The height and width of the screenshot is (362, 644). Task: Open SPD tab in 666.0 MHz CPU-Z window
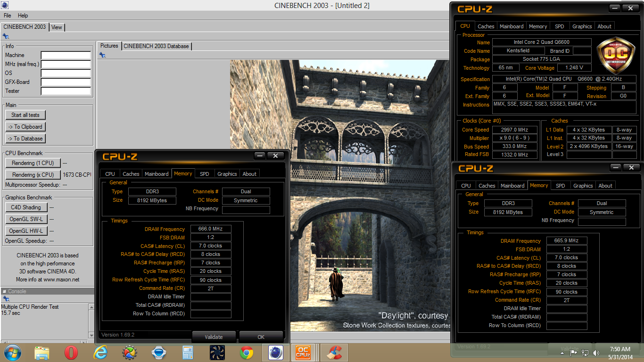coord(204,174)
